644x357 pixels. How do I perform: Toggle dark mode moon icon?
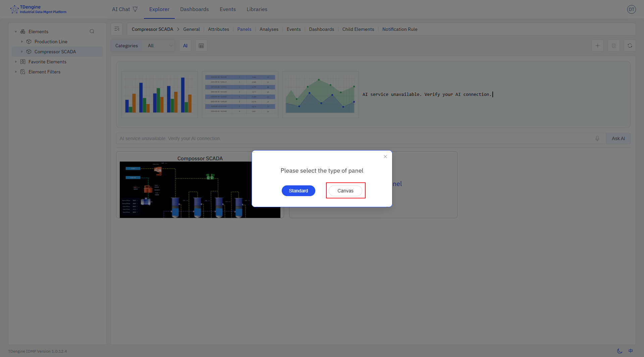click(620, 351)
